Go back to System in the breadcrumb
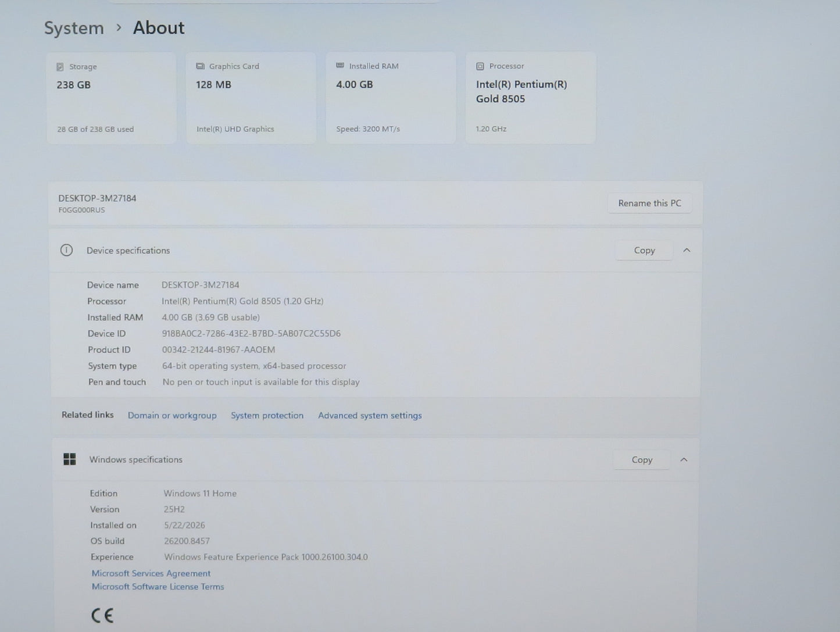 click(74, 28)
